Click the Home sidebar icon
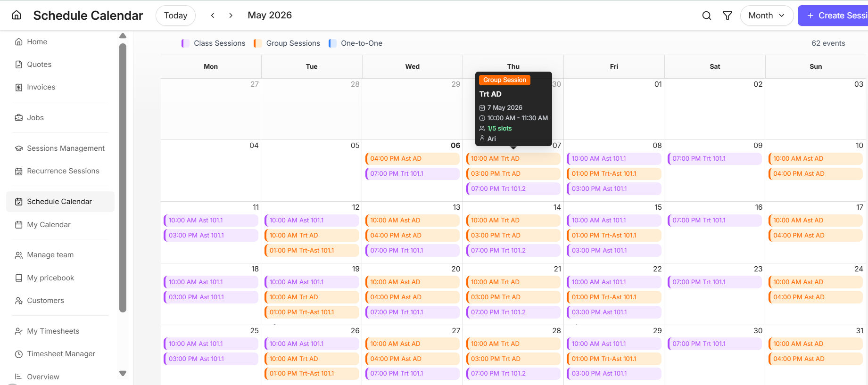Image resolution: width=868 pixels, height=385 pixels. [x=19, y=42]
